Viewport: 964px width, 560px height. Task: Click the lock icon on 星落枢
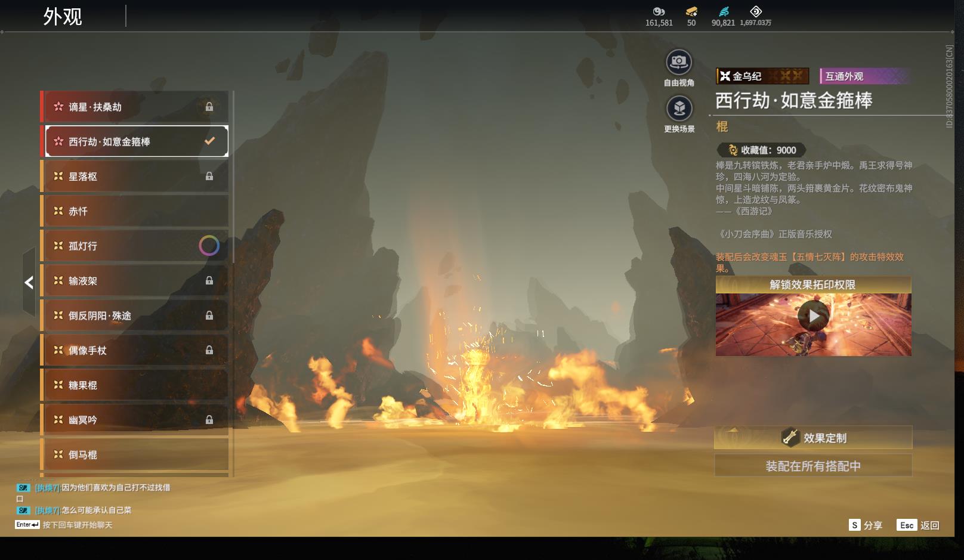pos(209,176)
